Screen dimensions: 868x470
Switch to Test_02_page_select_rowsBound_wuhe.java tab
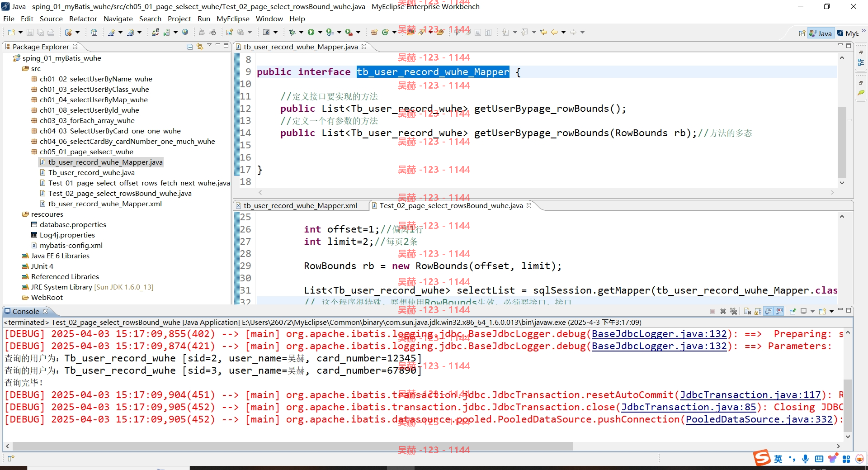[x=451, y=205]
